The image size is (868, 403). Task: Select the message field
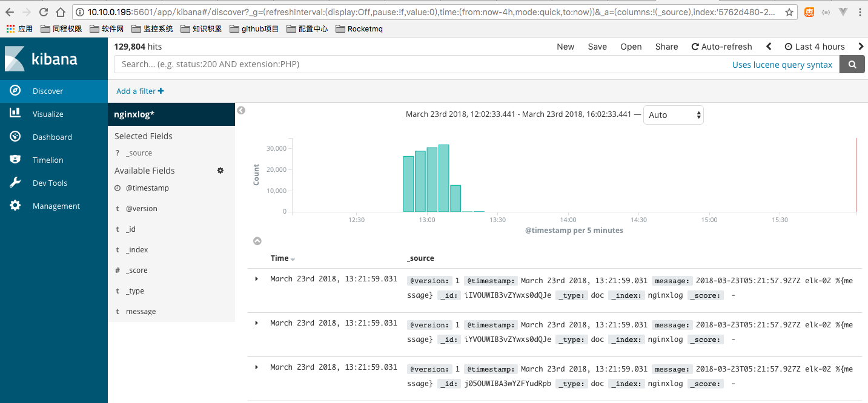point(141,312)
